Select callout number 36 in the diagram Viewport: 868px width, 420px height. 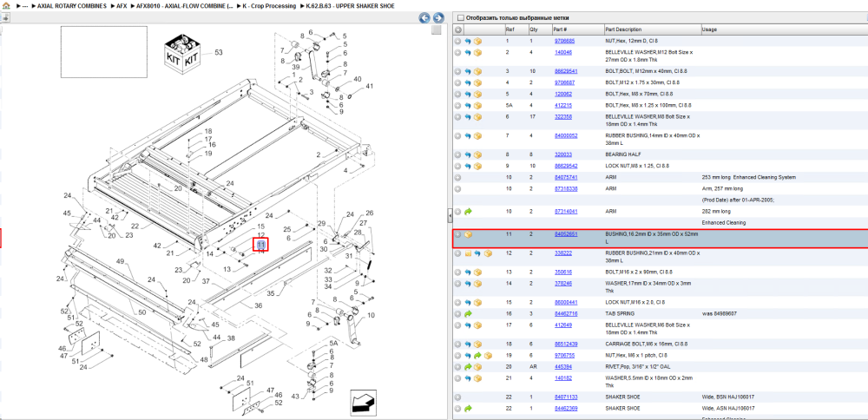[x=259, y=306]
